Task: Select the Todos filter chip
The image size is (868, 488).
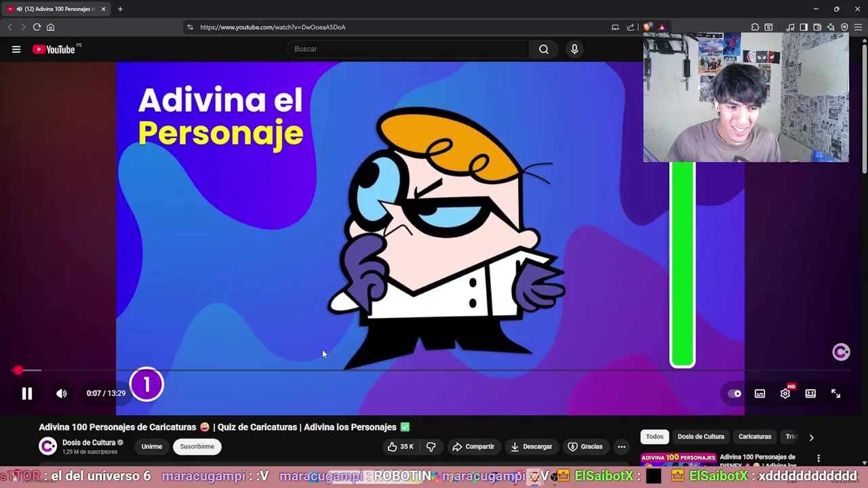Action: click(x=654, y=436)
